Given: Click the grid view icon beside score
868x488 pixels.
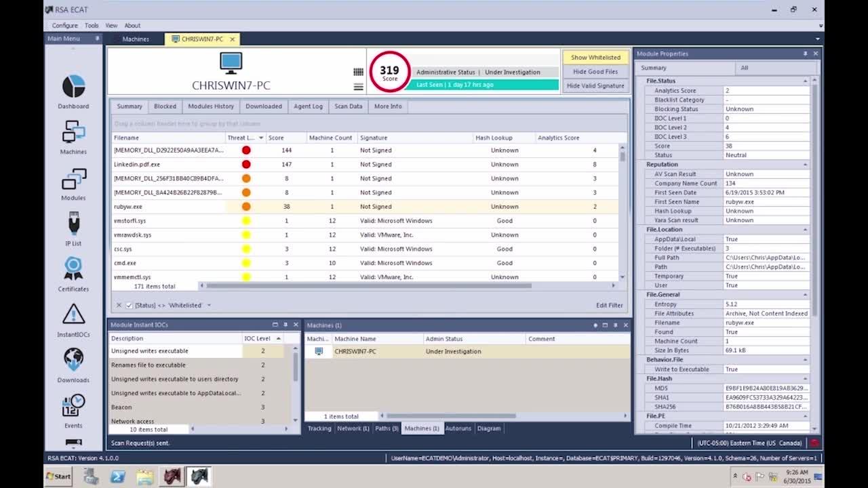Looking at the screenshot, I should (358, 72).
